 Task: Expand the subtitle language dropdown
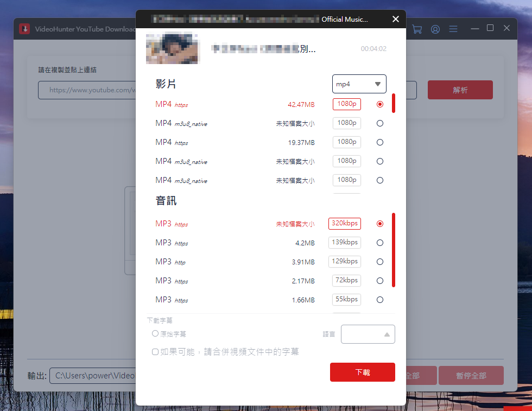click(368, 334)
